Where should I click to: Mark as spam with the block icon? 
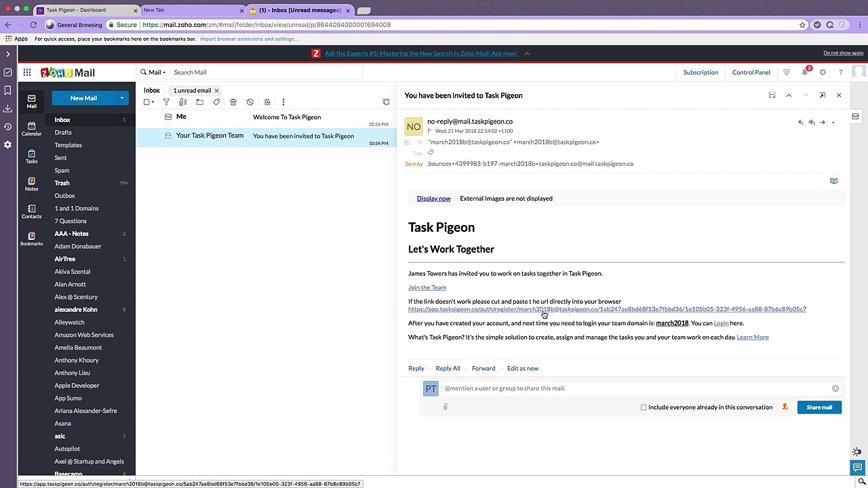250,102
